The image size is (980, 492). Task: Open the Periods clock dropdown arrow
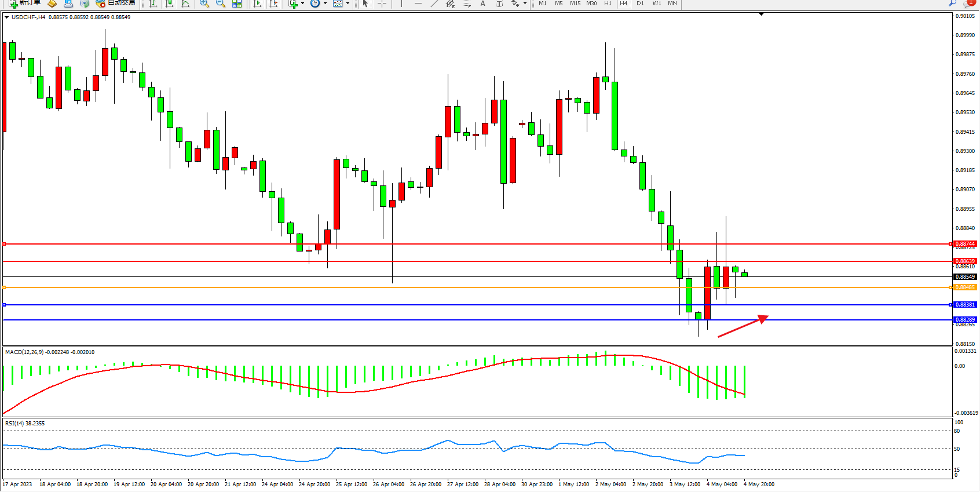coord(325,3)
